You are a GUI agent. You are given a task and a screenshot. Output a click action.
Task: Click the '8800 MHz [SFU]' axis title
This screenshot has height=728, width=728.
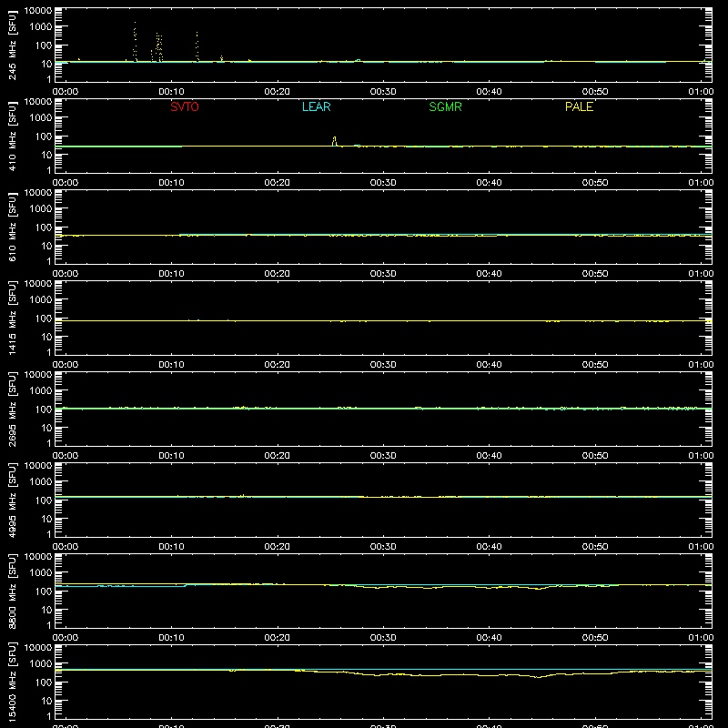point(12,591)
